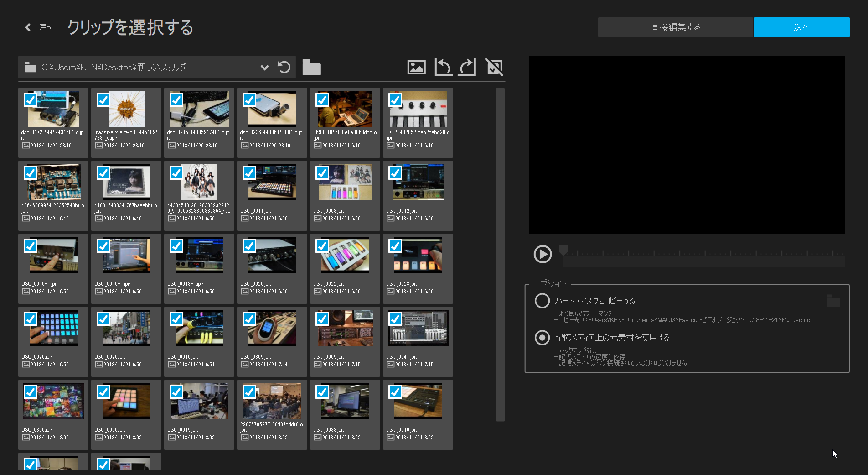868x475 pixels.
Task: Select 記憶メディア上の元素材を使用する radio option
Action: click(542, 338)
